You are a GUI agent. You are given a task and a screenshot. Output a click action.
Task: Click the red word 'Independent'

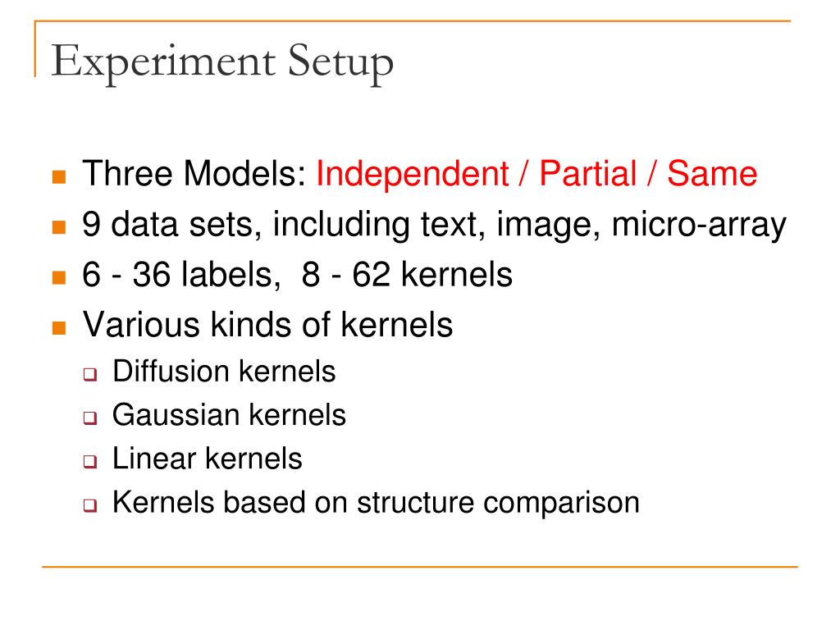coord(412,174)
